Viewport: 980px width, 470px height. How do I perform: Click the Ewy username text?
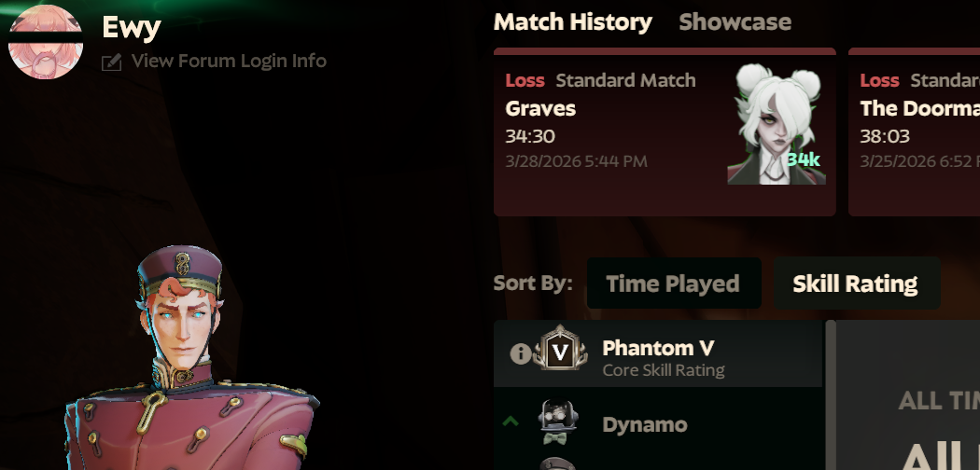[132, 27]
